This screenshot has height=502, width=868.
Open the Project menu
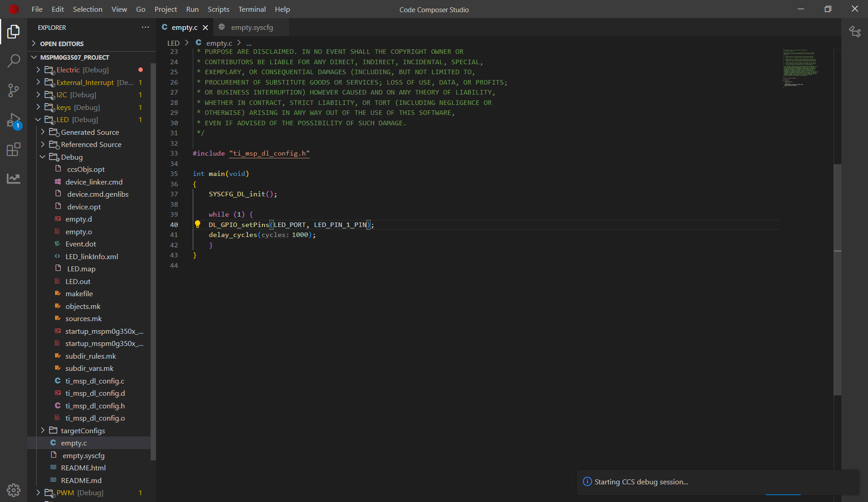[166, 9]
